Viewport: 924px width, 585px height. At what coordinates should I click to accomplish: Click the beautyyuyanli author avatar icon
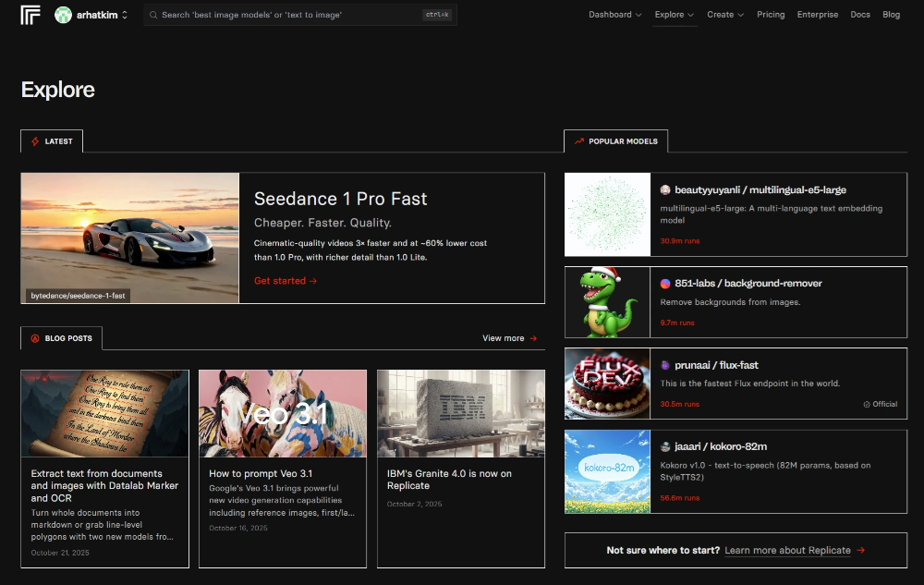[665, 189]
